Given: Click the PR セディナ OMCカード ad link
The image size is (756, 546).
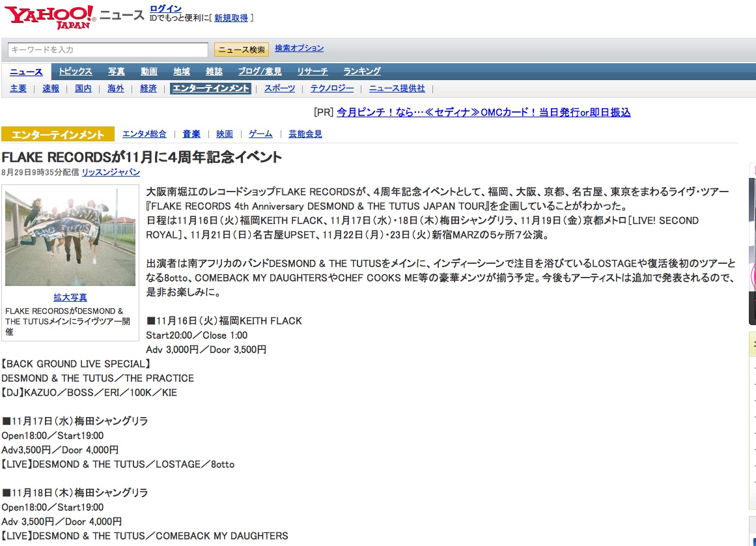Looking at the screenshot, I should tap(484, 112).
